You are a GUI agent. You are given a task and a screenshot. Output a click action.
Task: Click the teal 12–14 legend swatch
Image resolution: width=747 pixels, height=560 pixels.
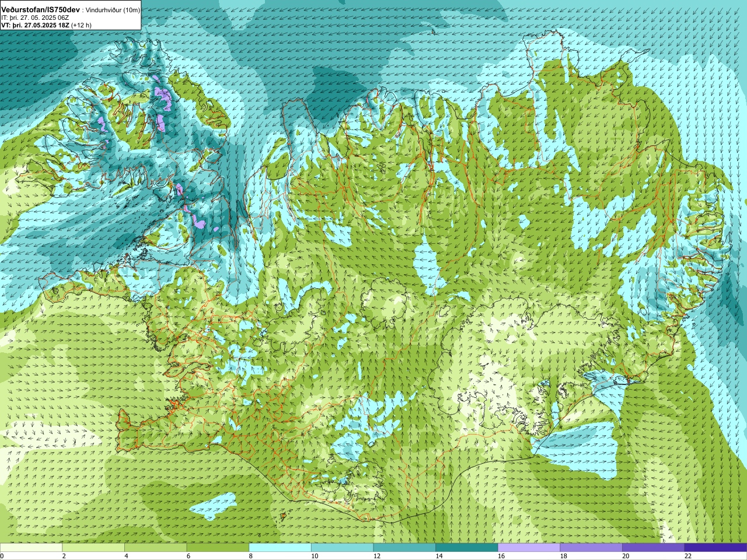[x=404, y=547]
